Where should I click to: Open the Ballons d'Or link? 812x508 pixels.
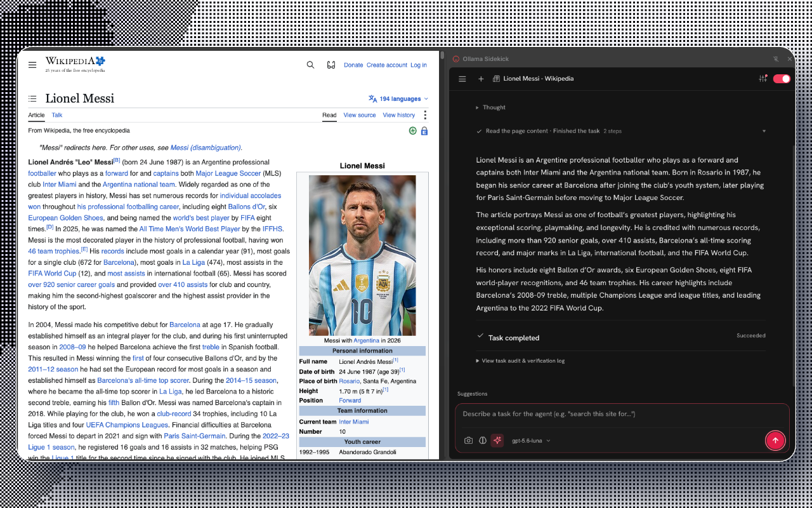point(248,206)
